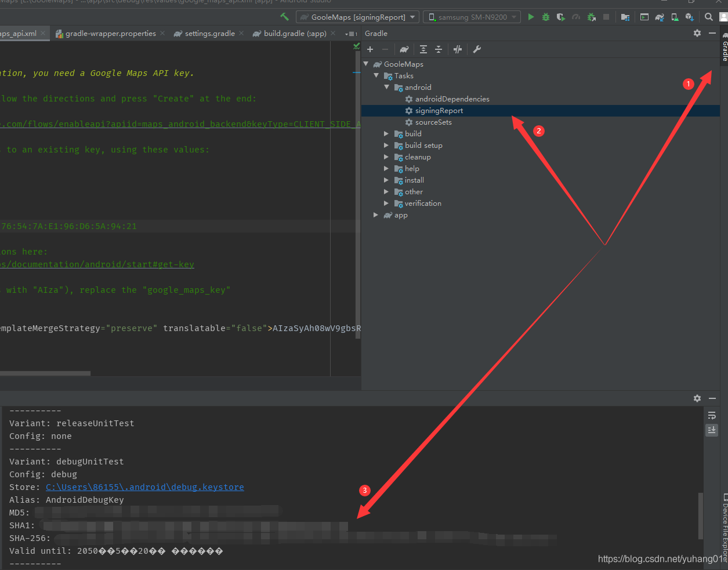Image resolution: width=728 pixels, height=570 pixels.
Task: Expand the other task group
Action: pyautogui.click(x=387, y=191)
